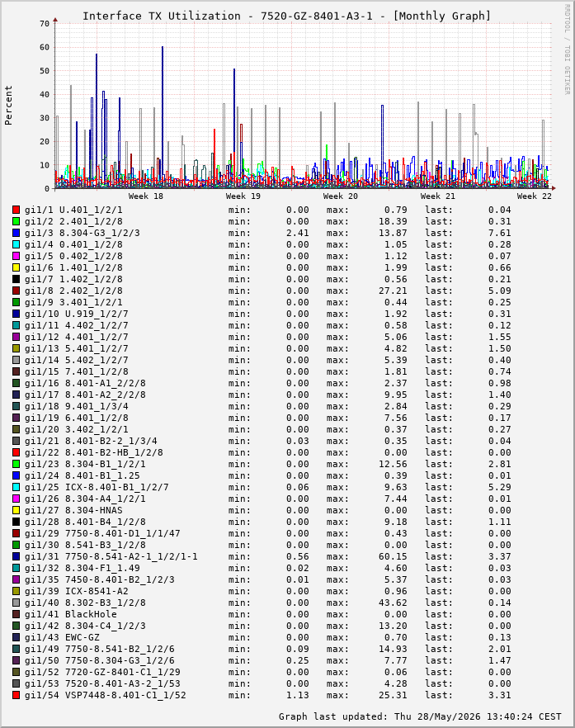The width and height of the screenshot is (575, 728).
Task: Click the max value 60.15 for gi1/31
Action: pyautogui.click(x=393, y=556)
